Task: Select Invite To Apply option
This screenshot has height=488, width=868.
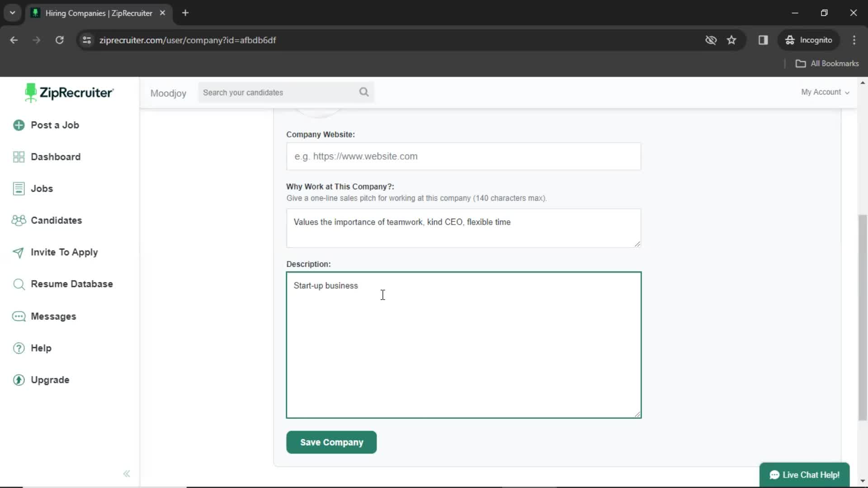Action: (64, 252)
